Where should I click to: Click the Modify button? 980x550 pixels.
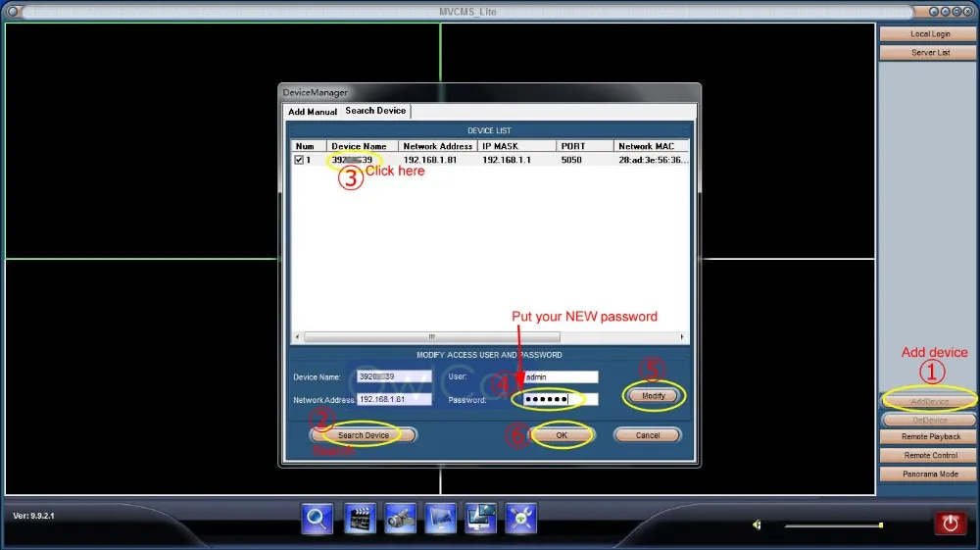click(653, 396)
